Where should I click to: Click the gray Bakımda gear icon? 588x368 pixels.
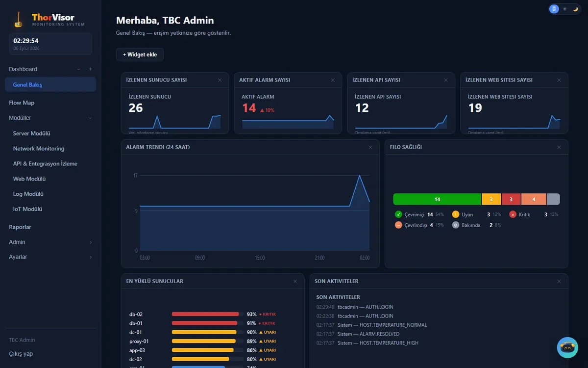pos(456,225)
